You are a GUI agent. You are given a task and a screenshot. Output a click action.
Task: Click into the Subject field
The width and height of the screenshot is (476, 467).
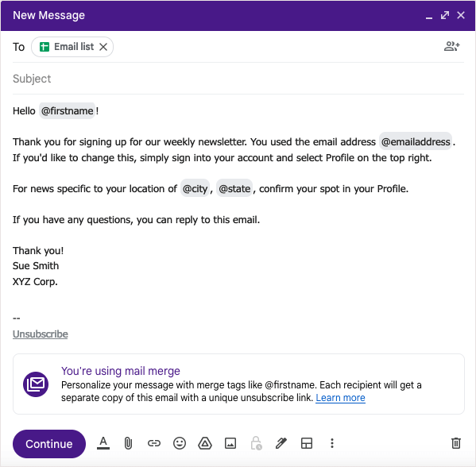tap(238, 79)
